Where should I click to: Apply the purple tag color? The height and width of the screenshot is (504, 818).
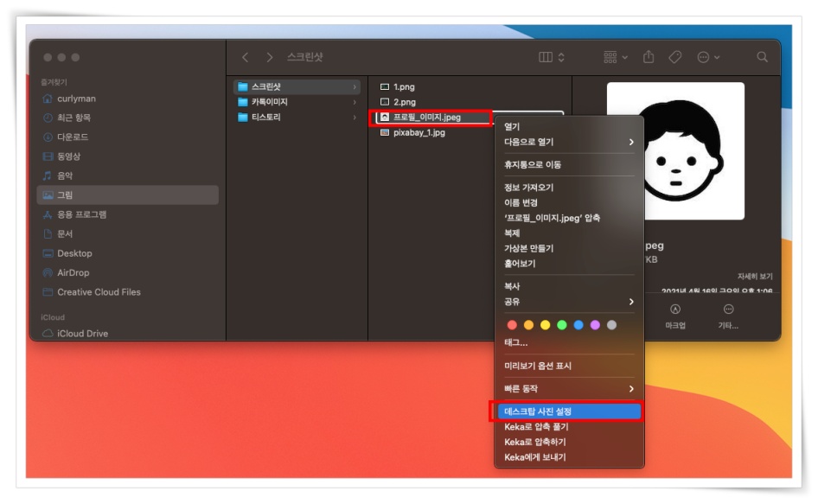[x=595, y=325]
